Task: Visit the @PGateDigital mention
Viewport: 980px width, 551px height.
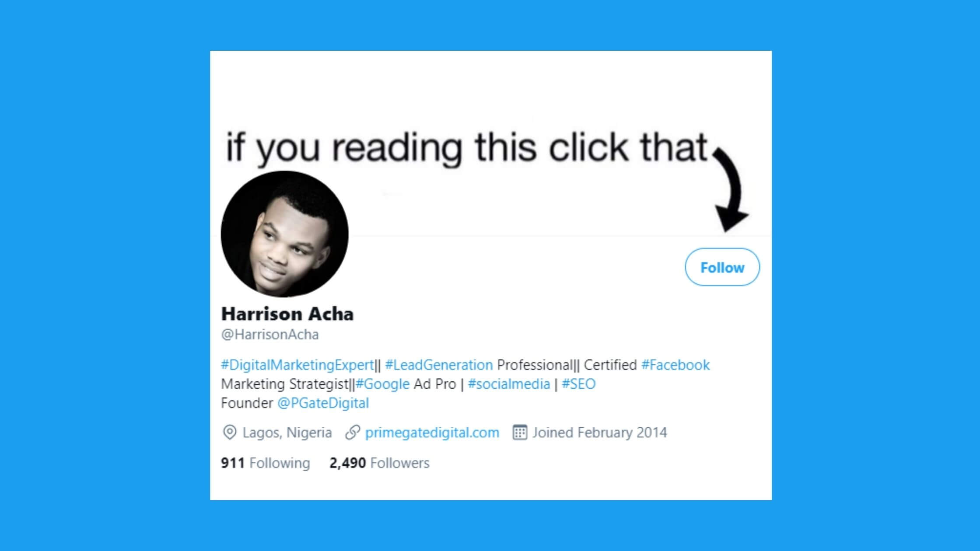Action: pos(323,403)
